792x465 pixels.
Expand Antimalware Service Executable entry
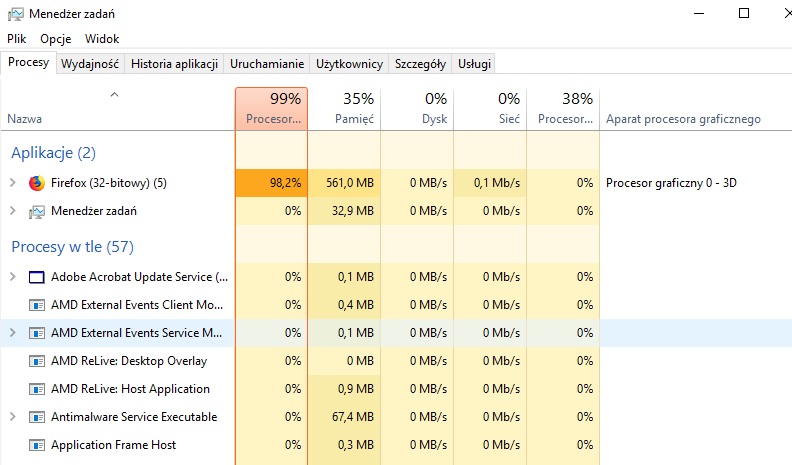click(13, 417)
